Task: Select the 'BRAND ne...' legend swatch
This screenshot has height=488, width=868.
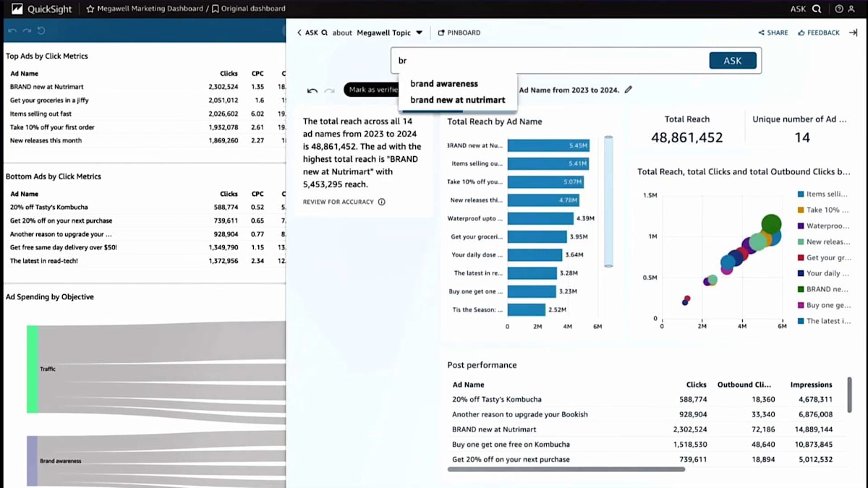Action: [x=801, y=289]
